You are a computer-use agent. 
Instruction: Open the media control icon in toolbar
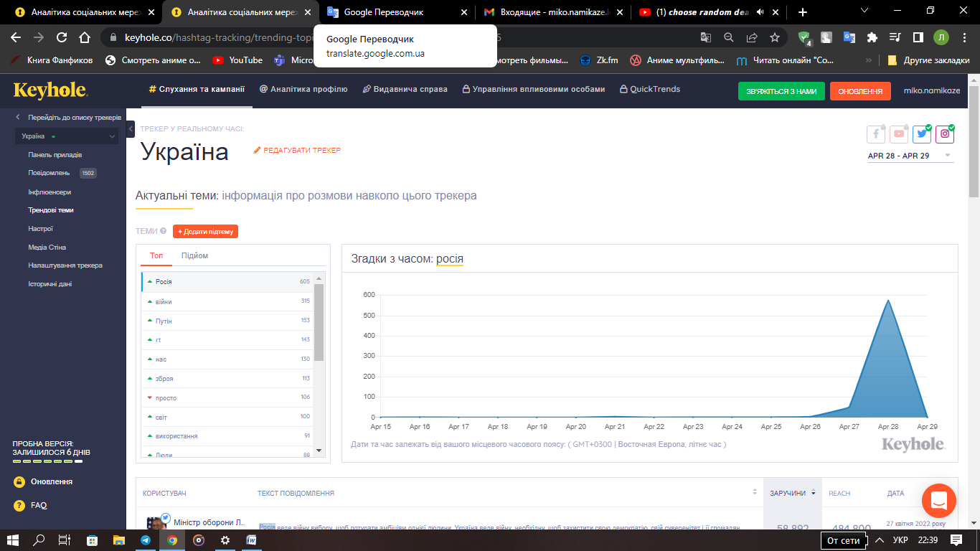tap(895, 37)
